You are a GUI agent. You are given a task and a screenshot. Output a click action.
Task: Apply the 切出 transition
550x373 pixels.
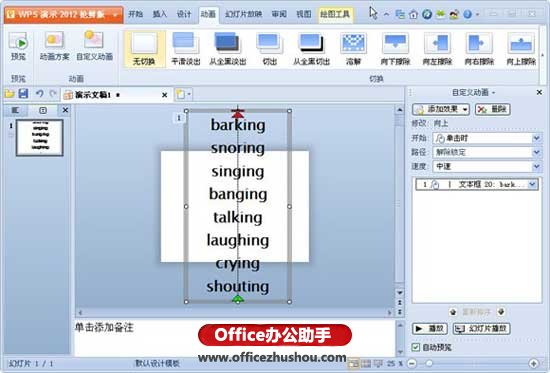pos(269,49)
